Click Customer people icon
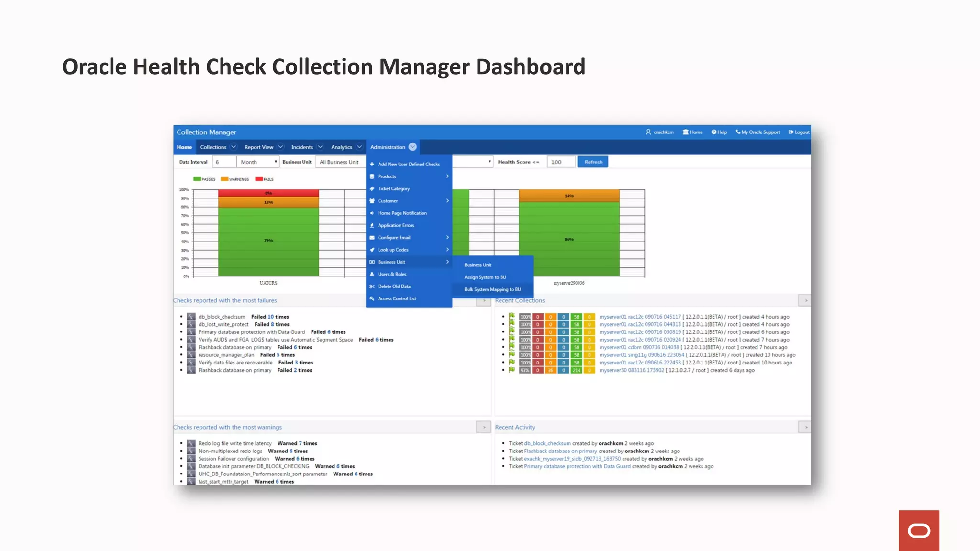 (372, 201)
